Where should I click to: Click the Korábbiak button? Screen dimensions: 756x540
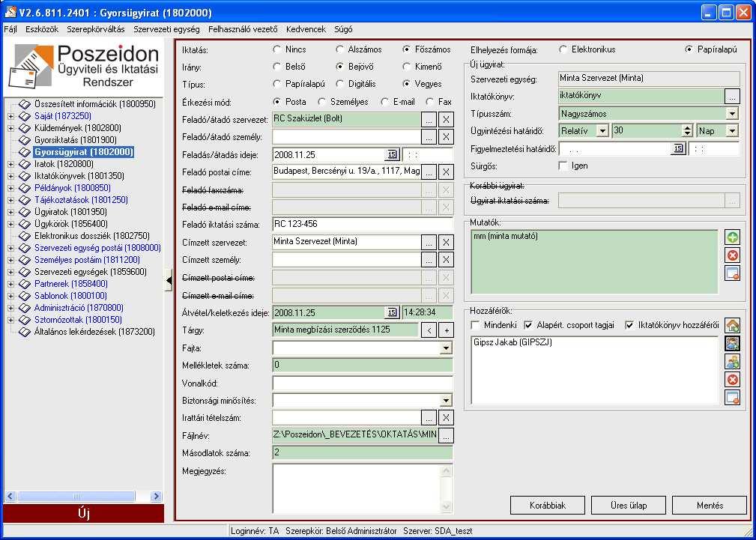coord(548,506)
